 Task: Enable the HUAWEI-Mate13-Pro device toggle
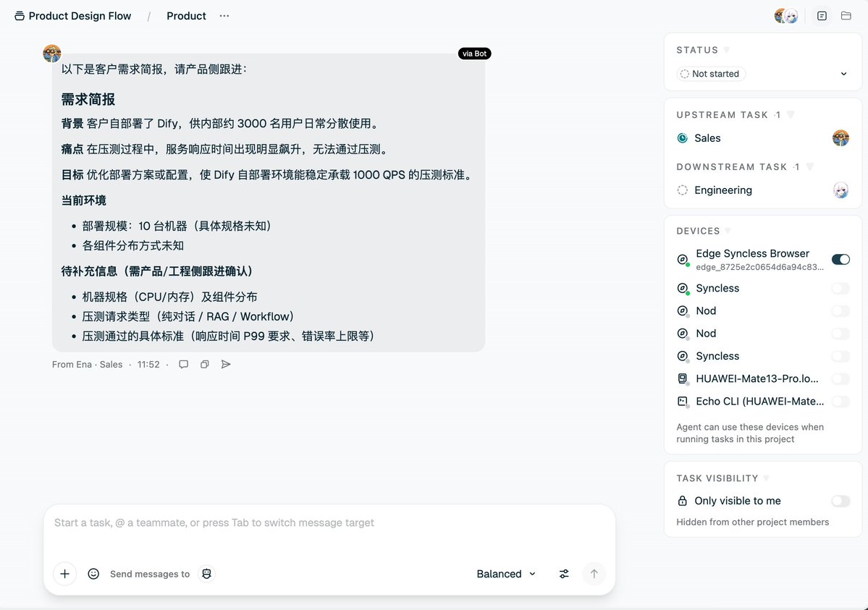click(x=840, y=378)
